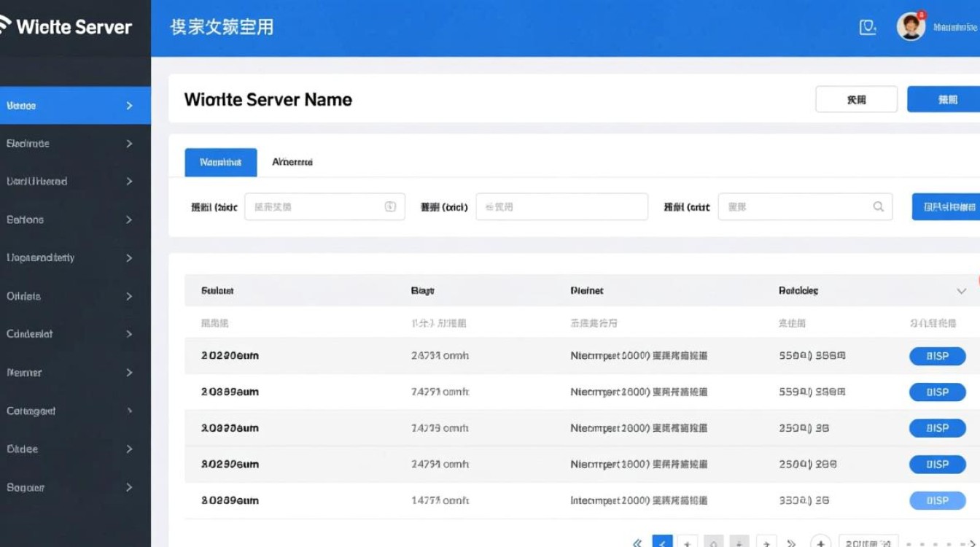Click the header icon left of the avatar
The height and width of the screenshot is (547, 980).
pyautogui.click(x=867, y=28)
